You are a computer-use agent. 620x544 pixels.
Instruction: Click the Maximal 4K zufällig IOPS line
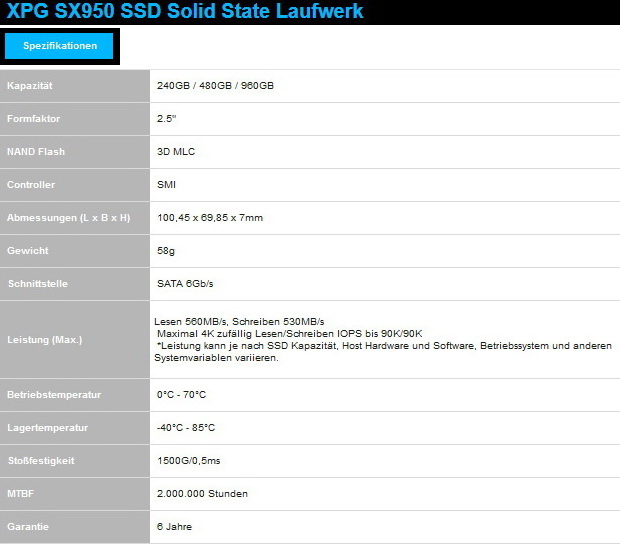(290, 334)
